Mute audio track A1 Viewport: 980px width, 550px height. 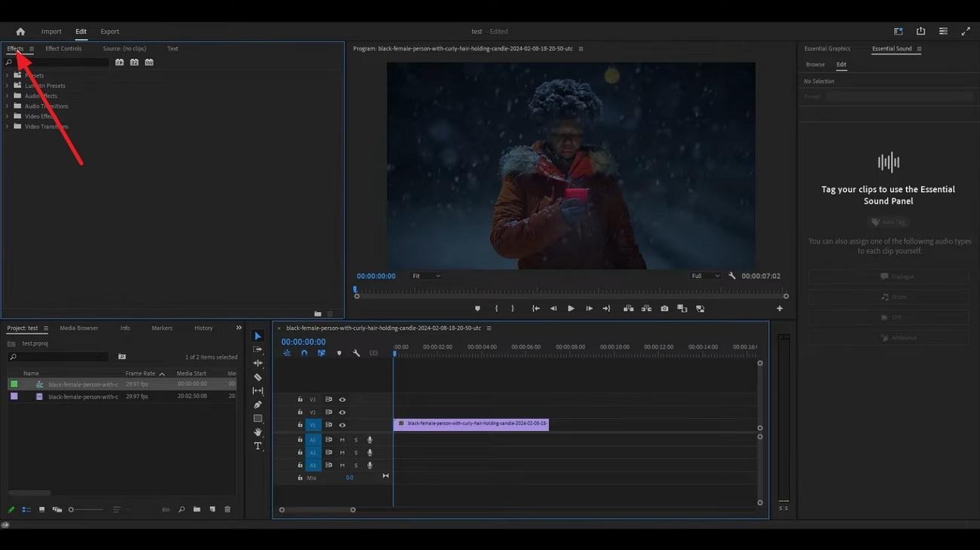point(341,440)
